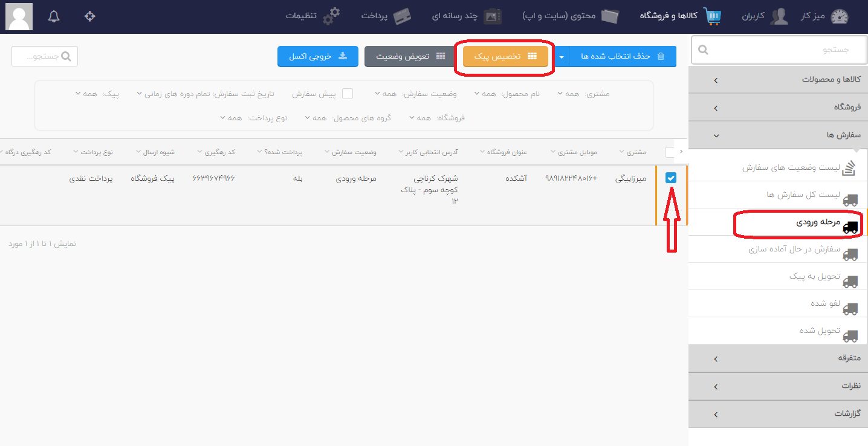Open تحویل به پیک sidebar item
Screen dimensions: 868x446
pyautogui.click(x=778, y=276)
